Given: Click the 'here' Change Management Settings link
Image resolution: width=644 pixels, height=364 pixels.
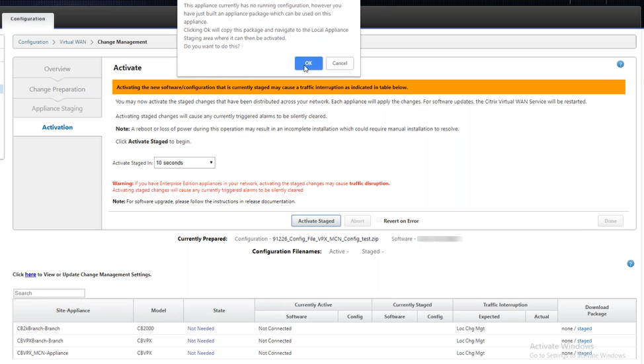Looking at the screenshot, I should coord(30,274).
